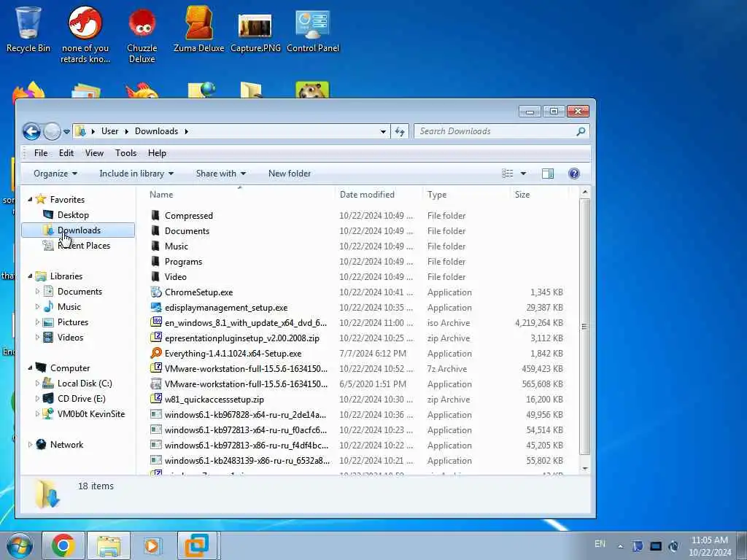This screenshot has width=747, height=560.
Task: Open Explorer help question mark
Action: 573,174
